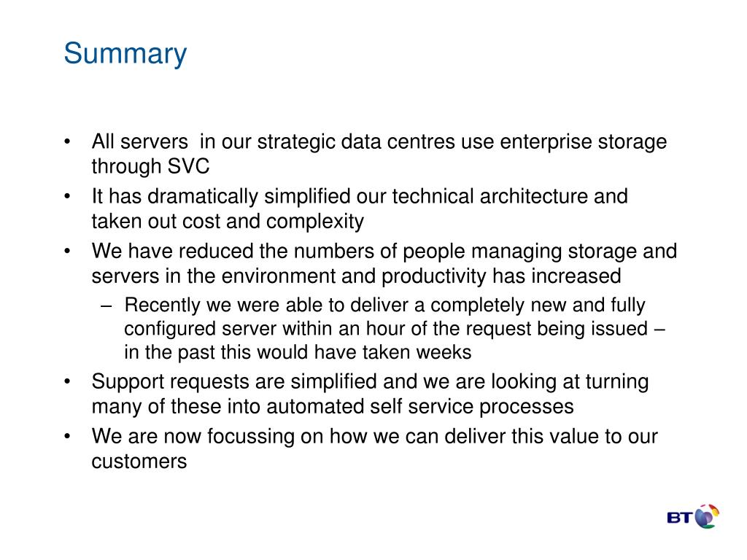Click the phrase 'configured server within an hour'
Viewport: 747px width, 560px height.
[x=276, y=329]
